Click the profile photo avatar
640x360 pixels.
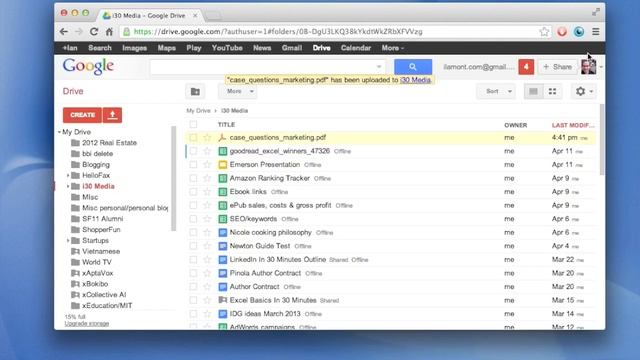pos(588,67)
